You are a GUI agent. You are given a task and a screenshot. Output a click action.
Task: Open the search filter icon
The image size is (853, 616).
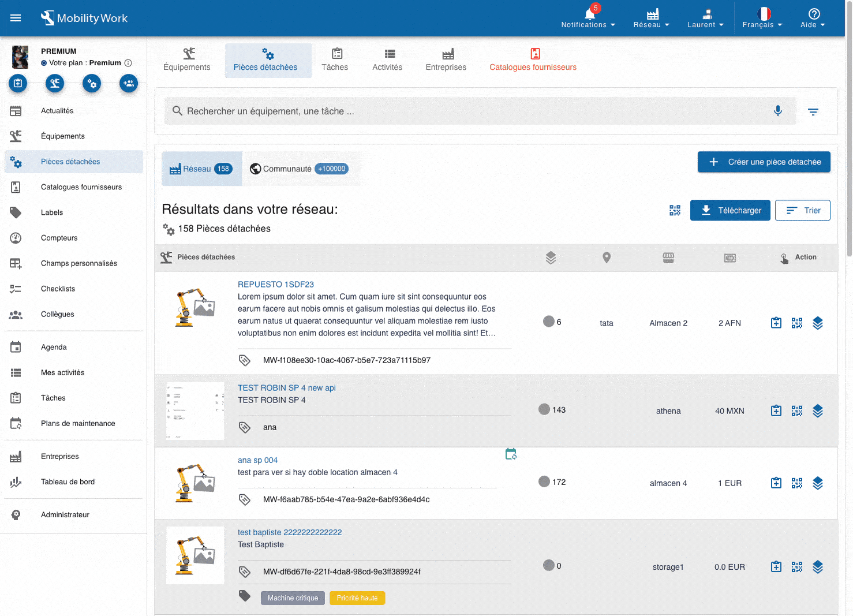[x=813, y=111]
